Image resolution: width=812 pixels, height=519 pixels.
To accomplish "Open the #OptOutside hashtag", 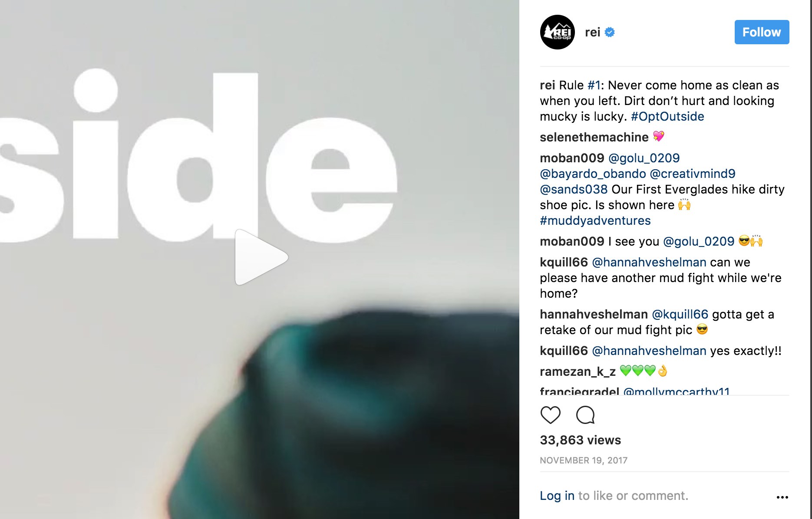I will [x=667, y=116].
